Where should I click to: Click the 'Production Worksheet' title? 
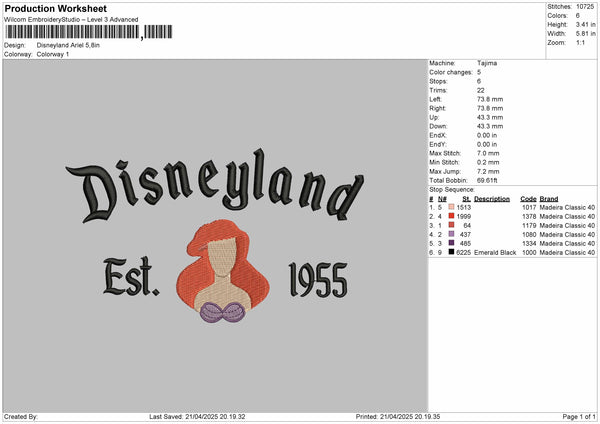pyautogui.click(x=55, y=8)
